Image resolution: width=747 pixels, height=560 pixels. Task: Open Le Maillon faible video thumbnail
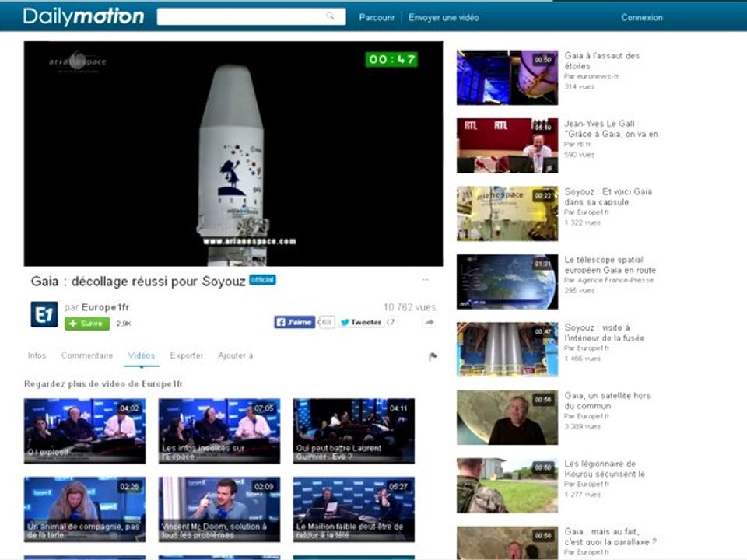(354, 509)
